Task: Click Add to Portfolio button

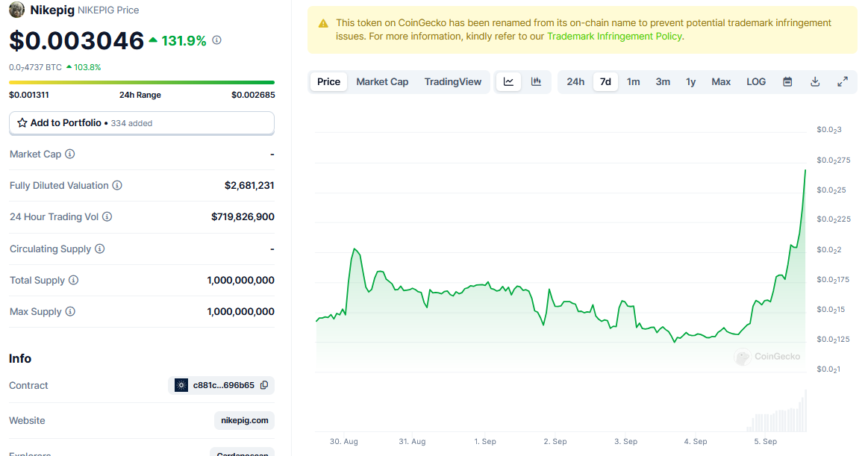Action: pyautogui.click(x=142, y=123)
